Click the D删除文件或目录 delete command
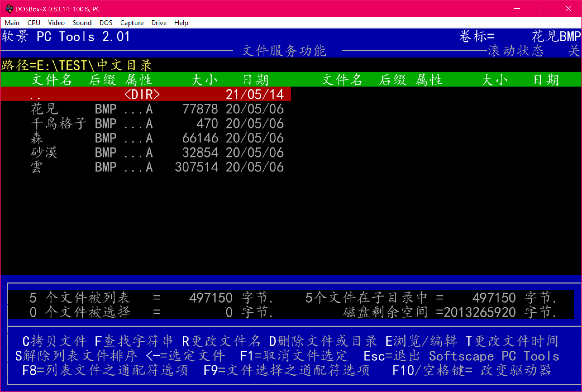The height and width of the screenshot is (392, 582). coord(323,341)
